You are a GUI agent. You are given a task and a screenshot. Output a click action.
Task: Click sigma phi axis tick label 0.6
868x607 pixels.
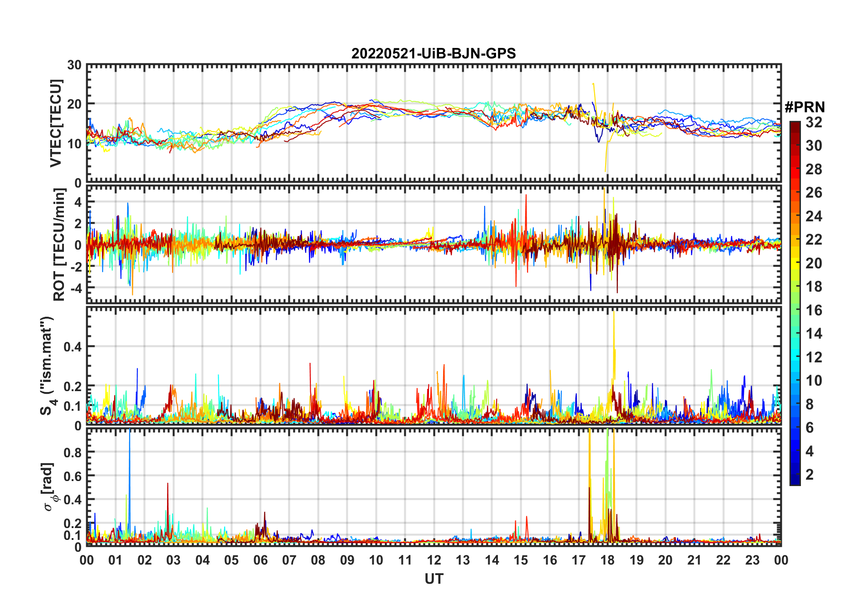click(73, 476)
